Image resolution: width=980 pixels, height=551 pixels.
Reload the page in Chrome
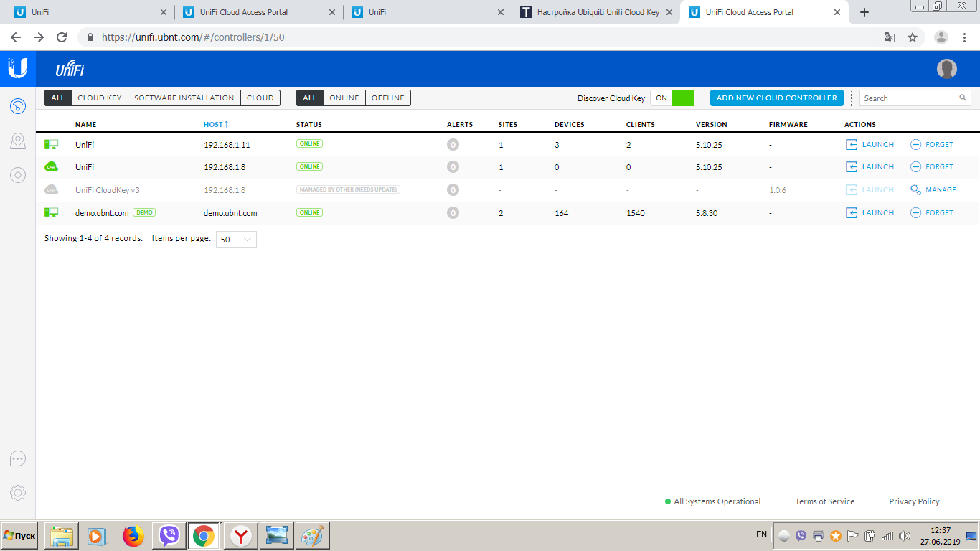click(62, 37)
